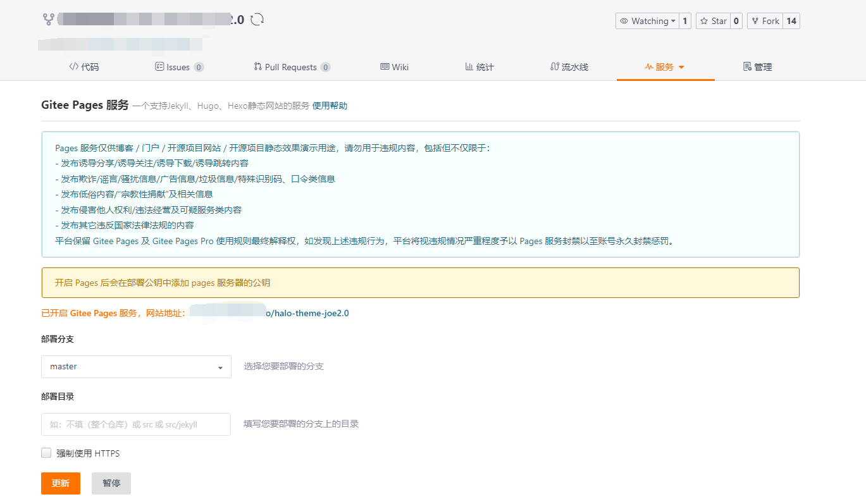Click the Watching count of 1
866x504 pixels.
[x=684, y=21]
